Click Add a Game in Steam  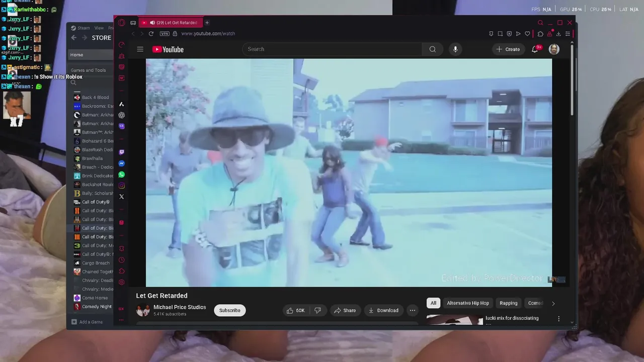[x=87, y=322]
